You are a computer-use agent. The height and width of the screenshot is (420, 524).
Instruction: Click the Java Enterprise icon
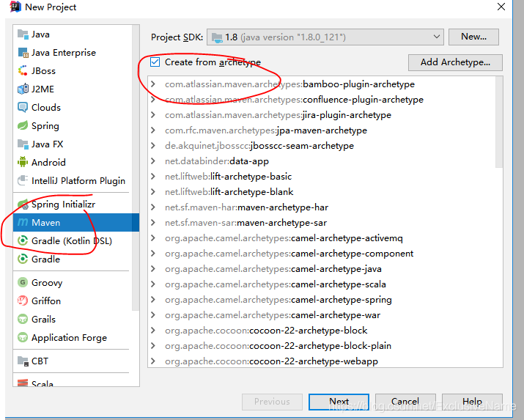click(23, 53)
